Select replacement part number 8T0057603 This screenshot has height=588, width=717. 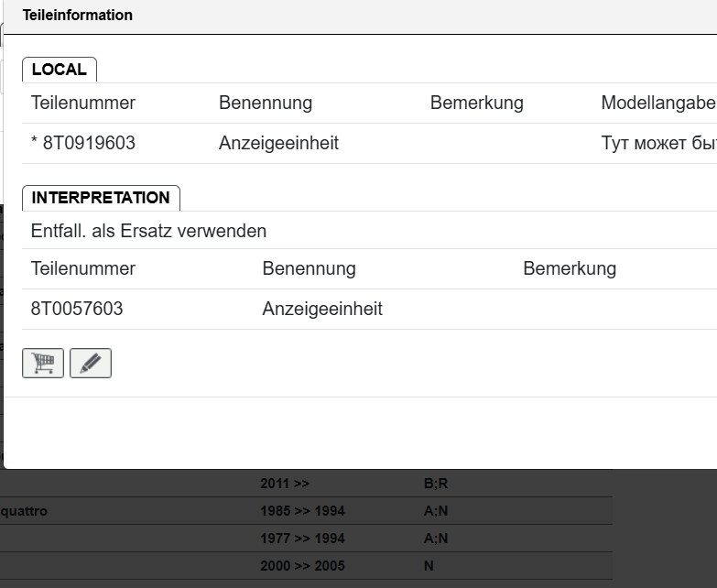coord(77,310)
